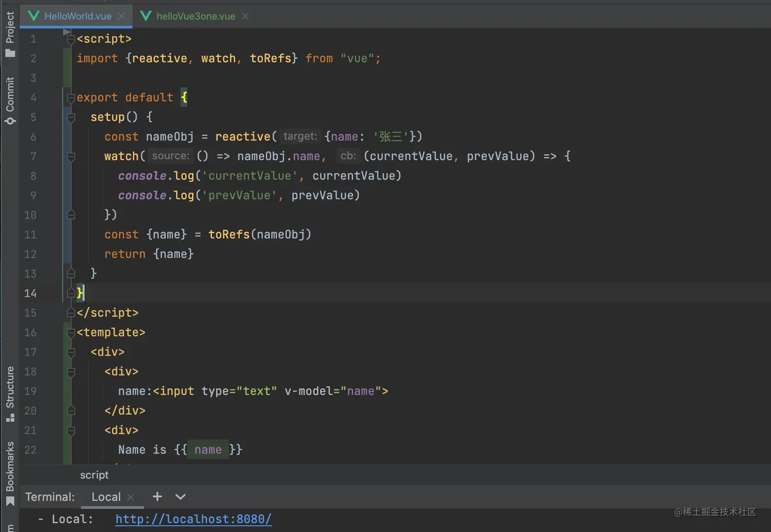Toggle the fold end marker on line 10
The image size is (771, 532).
pos(71,215)
